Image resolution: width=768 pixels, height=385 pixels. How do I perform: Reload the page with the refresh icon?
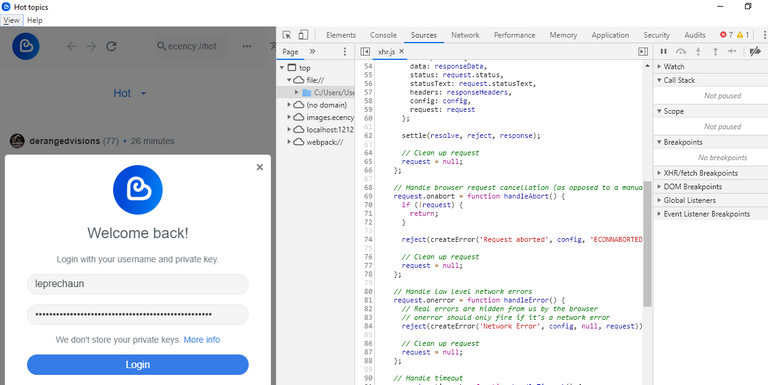(111, 47)
